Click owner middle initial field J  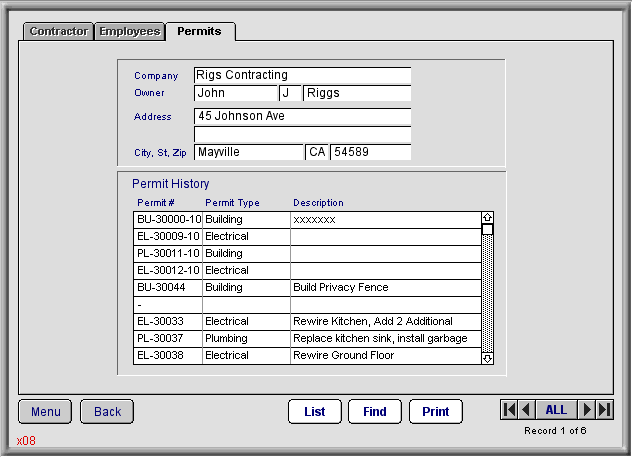[290, 93]
